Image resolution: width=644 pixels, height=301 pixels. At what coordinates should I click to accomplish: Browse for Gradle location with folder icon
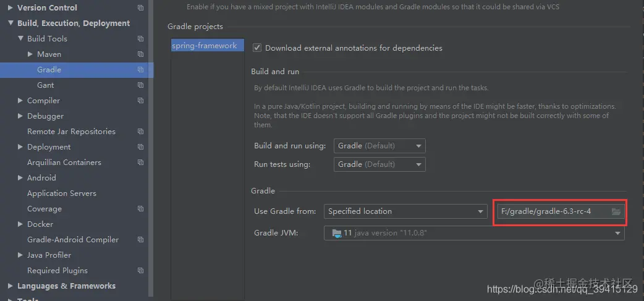(x=616, y=211)
